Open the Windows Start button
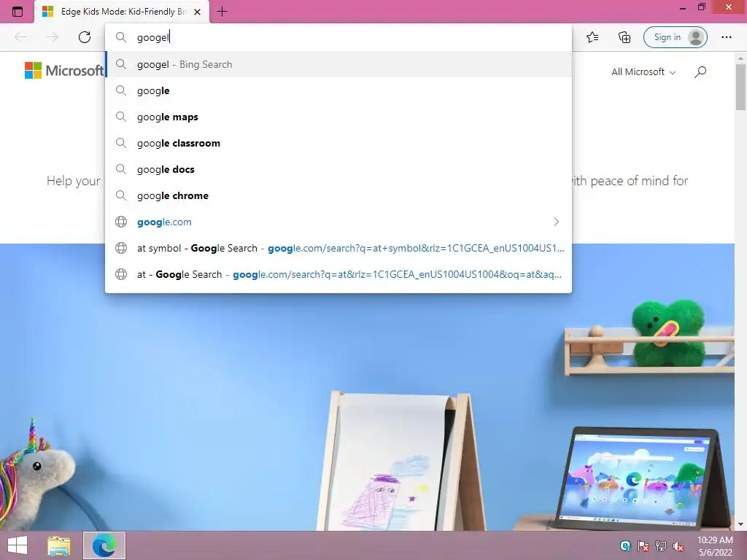This screenshot has height=560, width=747. tap(18, 545)
